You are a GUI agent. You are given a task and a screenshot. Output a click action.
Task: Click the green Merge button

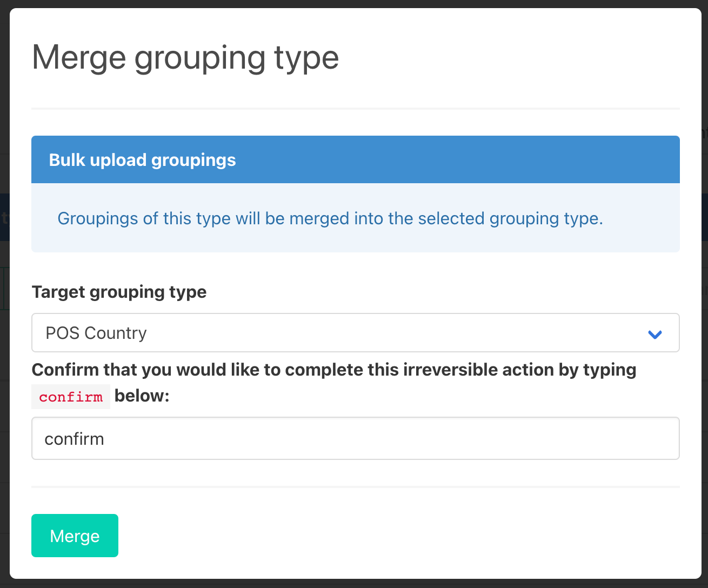[75, 536]
